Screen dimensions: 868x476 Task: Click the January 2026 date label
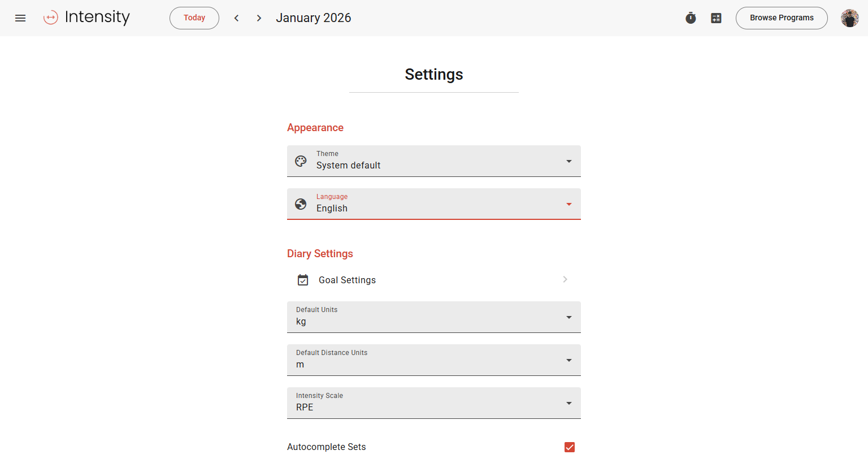[314, 18]
